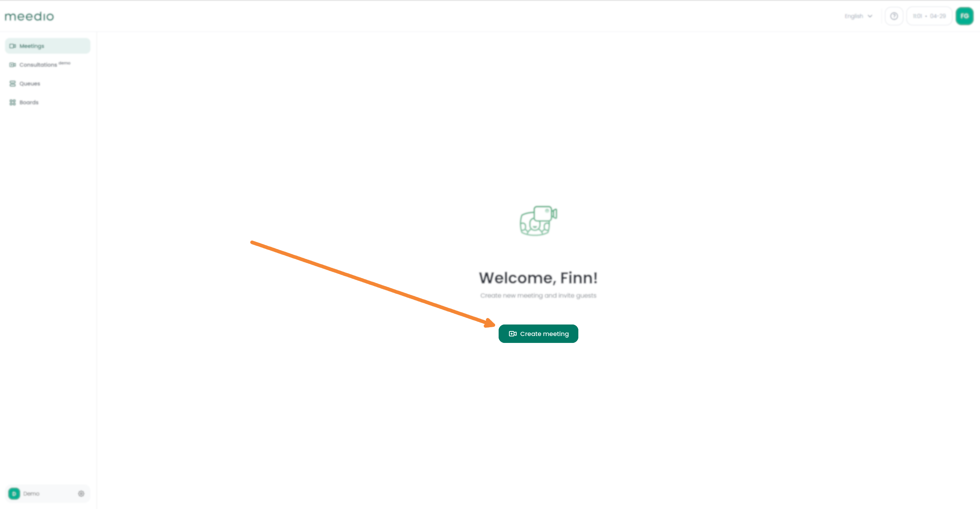Click the language dropdown chevron arrow

pos(870,16)
